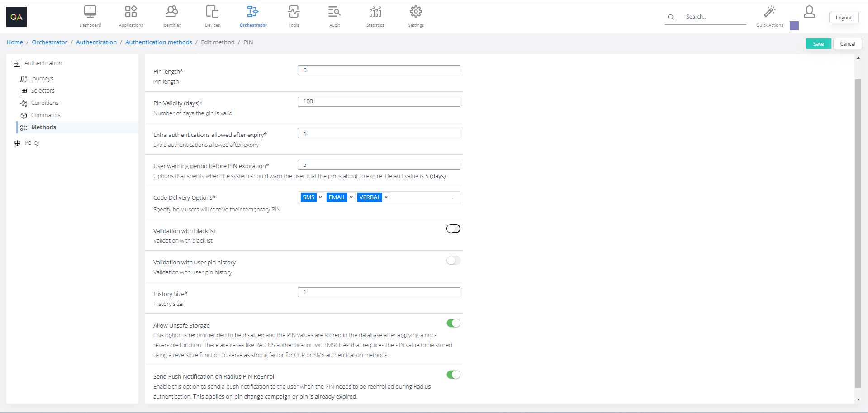
Task: Click the Authentication methods breadcrumb link
Action: click(158, 42)
